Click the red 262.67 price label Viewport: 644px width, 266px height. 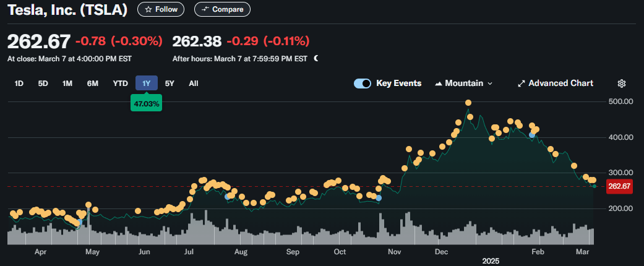coord(619,186)
